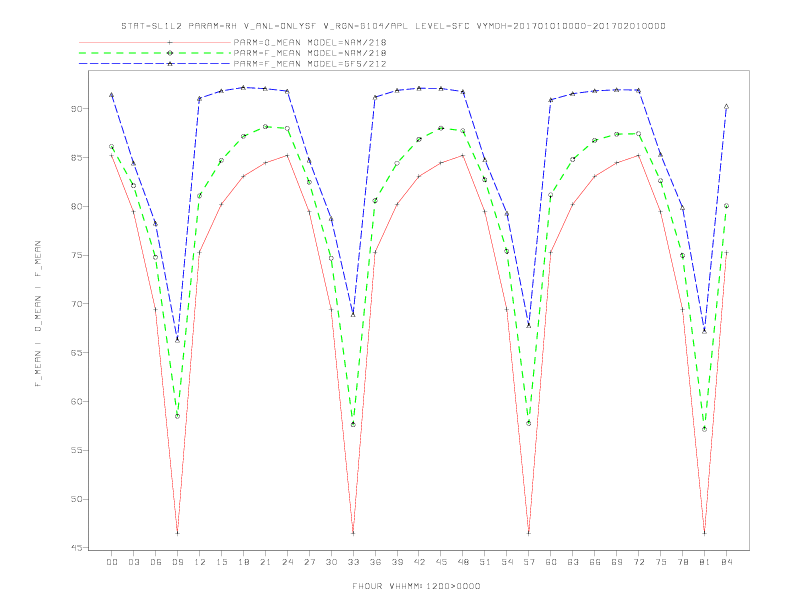Click the green circle marker at hour 84

pos(726,206)
